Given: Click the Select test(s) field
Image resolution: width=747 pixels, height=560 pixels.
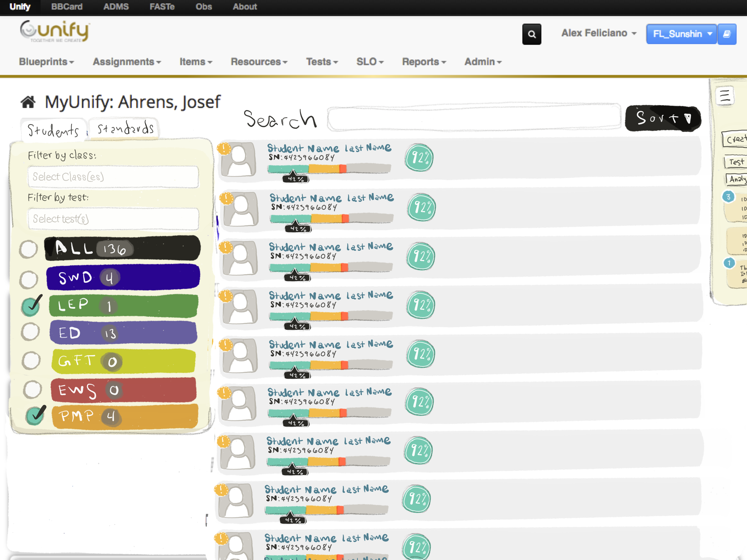Looking at the screenshot, I should coord(113,219).
